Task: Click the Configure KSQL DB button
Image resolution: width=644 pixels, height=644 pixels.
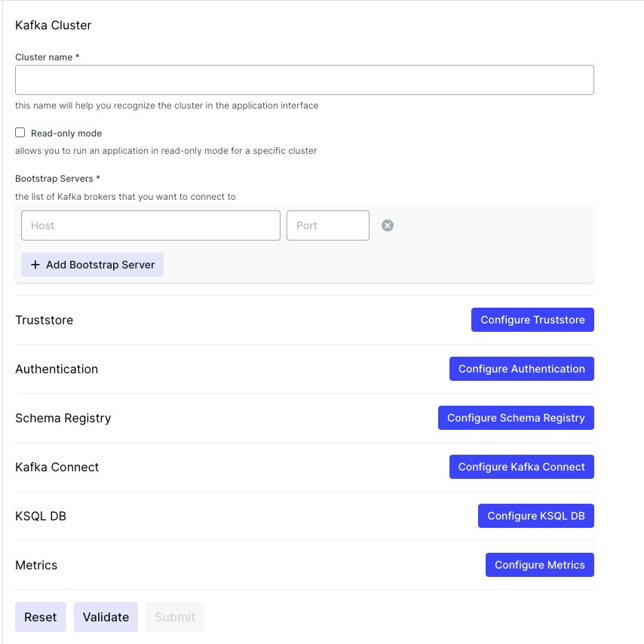Action: [x=535, y=516]
